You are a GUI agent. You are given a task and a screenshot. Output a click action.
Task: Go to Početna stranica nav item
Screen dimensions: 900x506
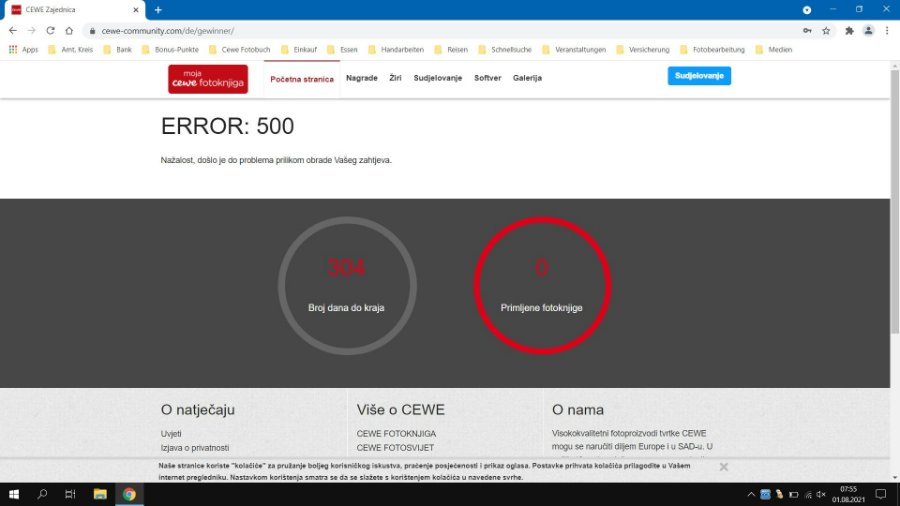point(302,79)
